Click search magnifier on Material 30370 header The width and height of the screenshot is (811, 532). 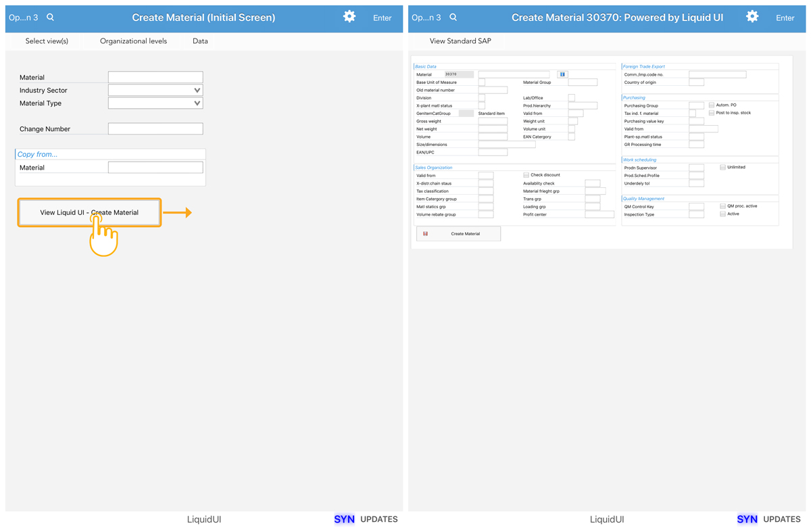point(453,18)
